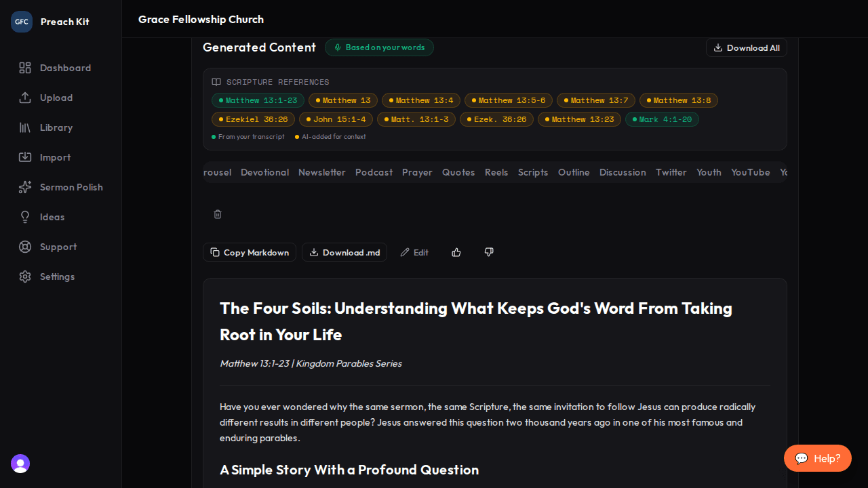Give a thumbs up to the sermon
868x488 pixels.
(456, 251)
